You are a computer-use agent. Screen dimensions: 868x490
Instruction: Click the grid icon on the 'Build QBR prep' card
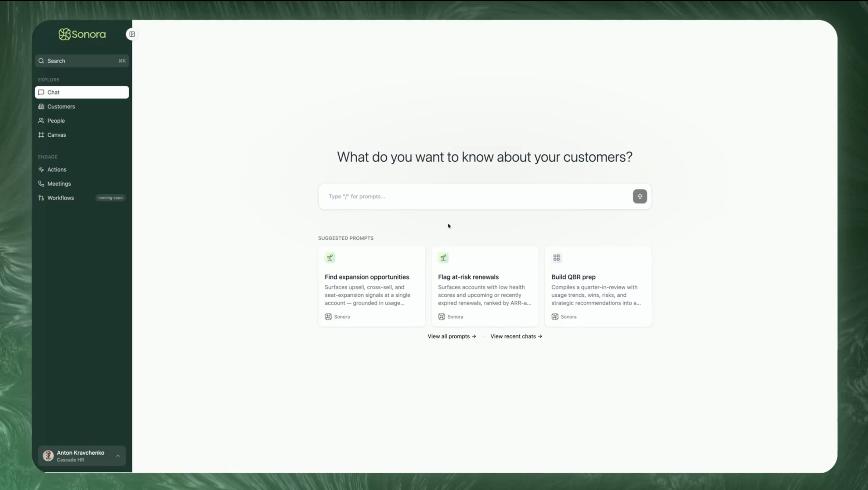(556, 258)
